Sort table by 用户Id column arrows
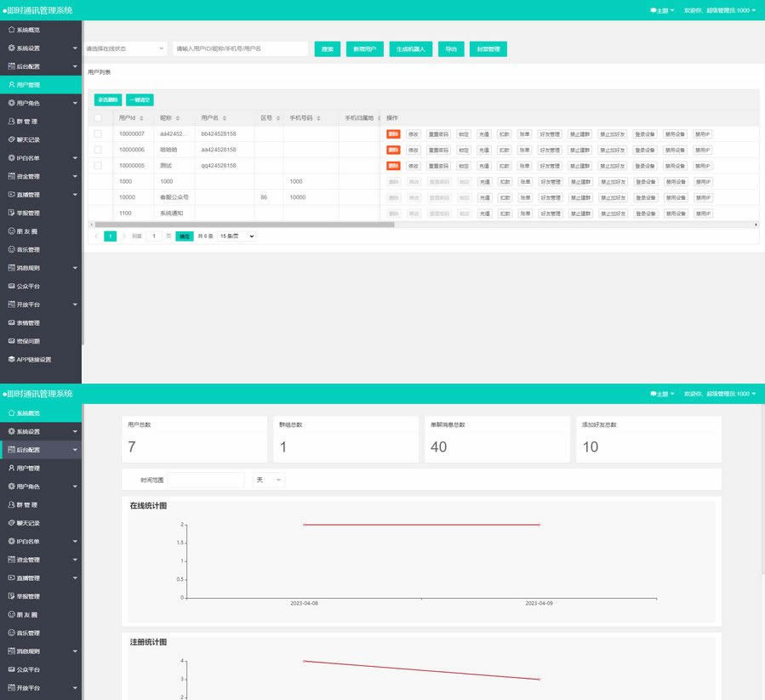765x700 pixels. pos(141,118)
